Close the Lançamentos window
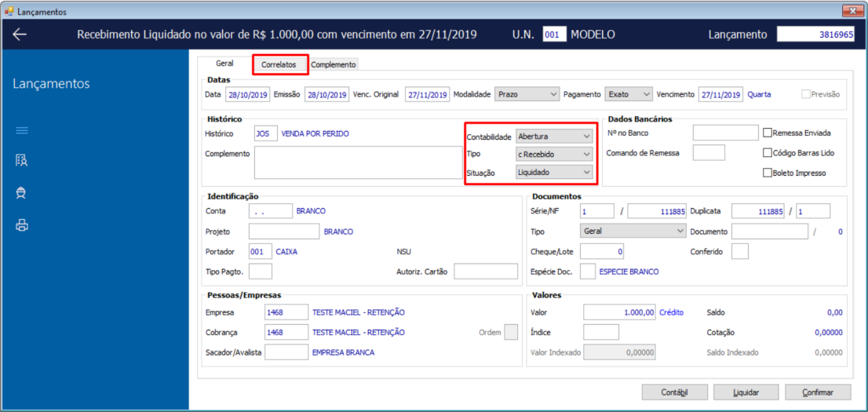 click(853, 11)
